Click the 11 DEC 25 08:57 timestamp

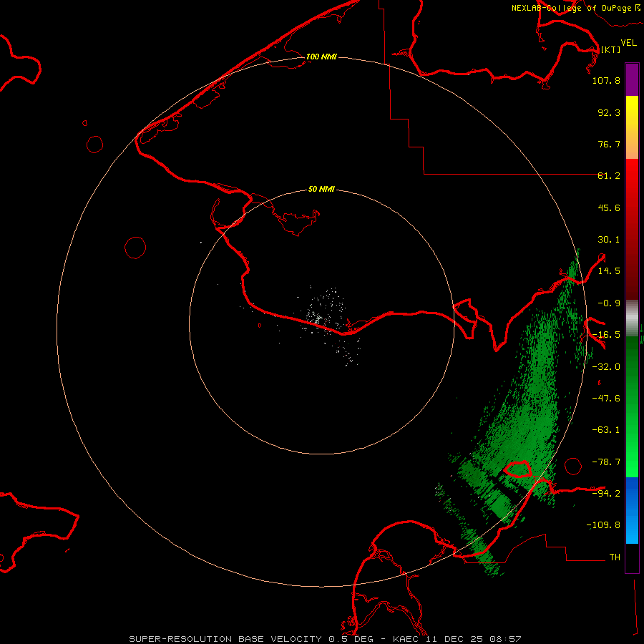tap(476, 639)
